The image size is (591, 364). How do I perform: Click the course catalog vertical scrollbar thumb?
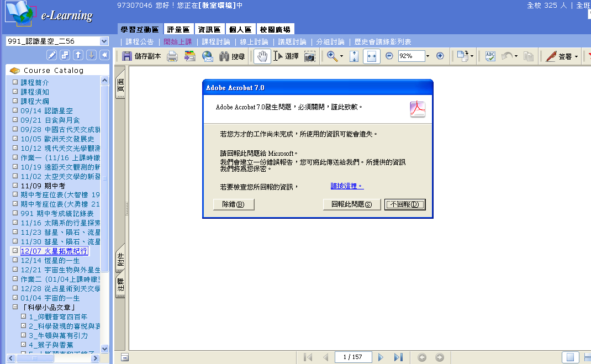105,177
